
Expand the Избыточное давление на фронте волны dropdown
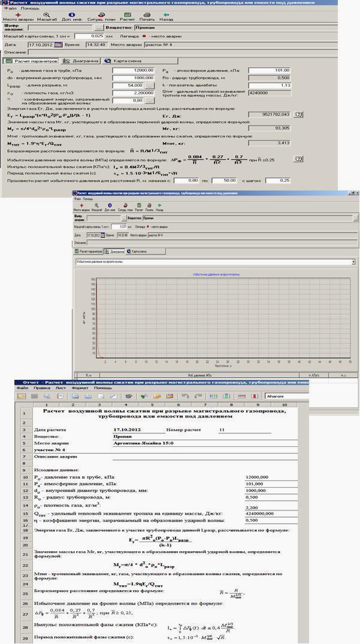353,262
